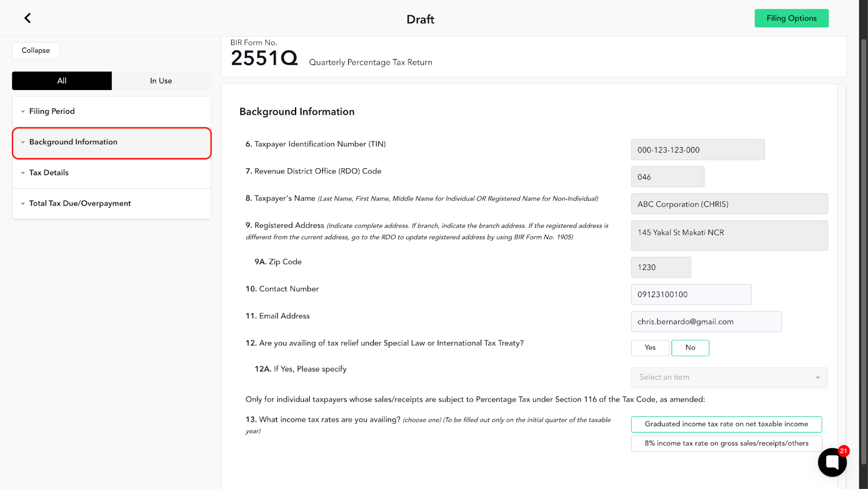This screenshot has width=868, height=489.
Task: Open the Background Information section
Action: tap(112, 143)
